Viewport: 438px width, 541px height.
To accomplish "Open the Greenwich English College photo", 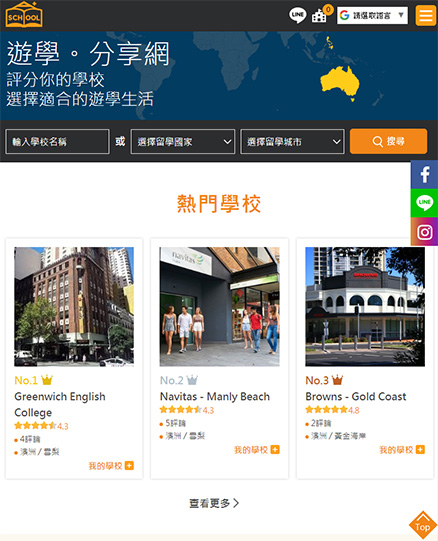I will pyautogui.click(x=74, y=306).
